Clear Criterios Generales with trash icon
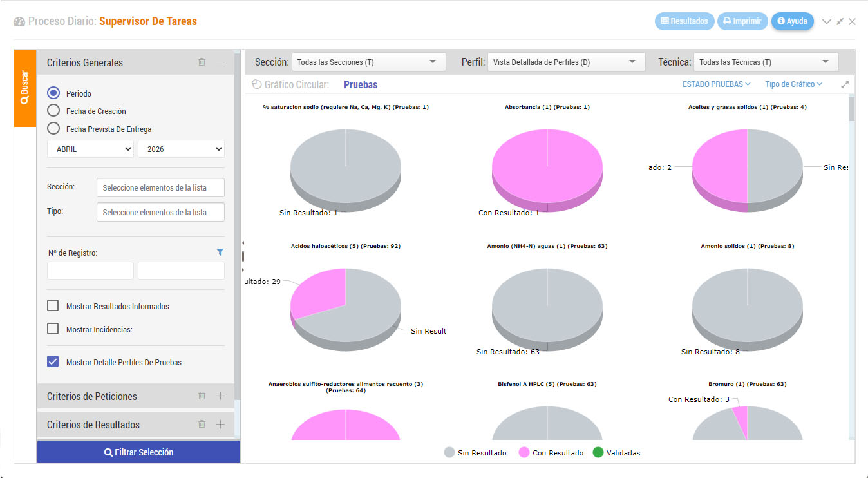This screenshot has height=478, width=868. coord(202,62)
